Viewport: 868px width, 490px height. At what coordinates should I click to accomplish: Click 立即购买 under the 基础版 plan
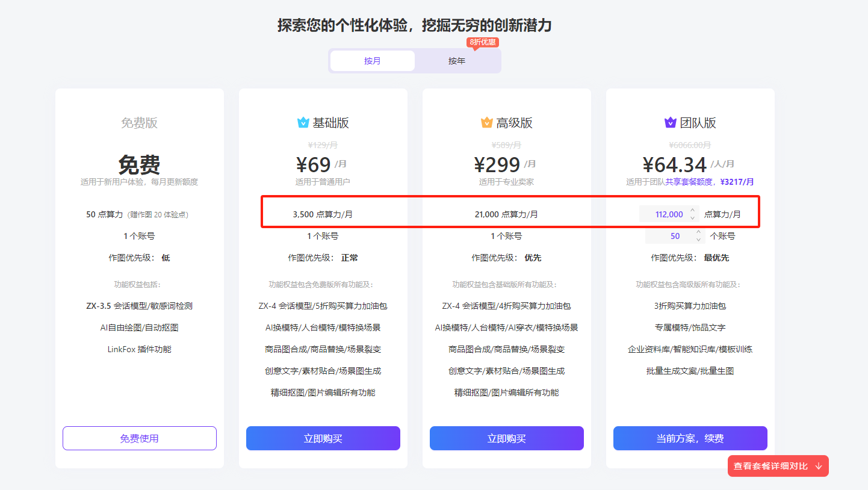[x=323, y=438]
